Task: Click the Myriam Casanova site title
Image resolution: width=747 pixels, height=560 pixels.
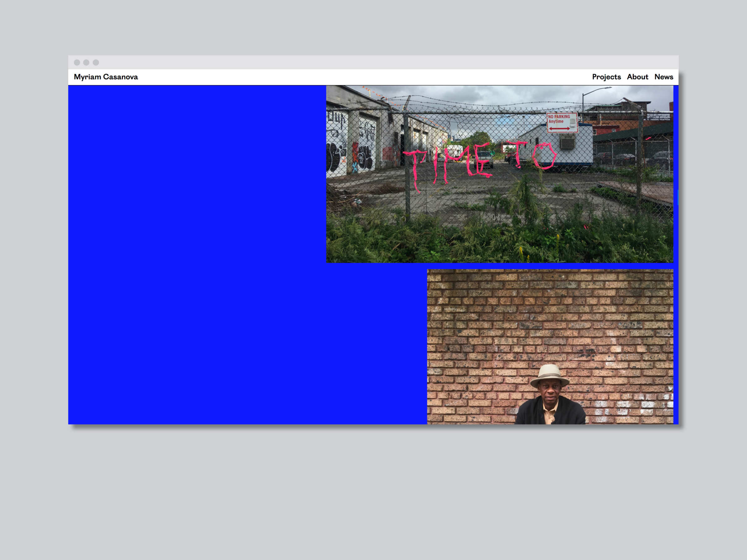Action: coord(106,77)
